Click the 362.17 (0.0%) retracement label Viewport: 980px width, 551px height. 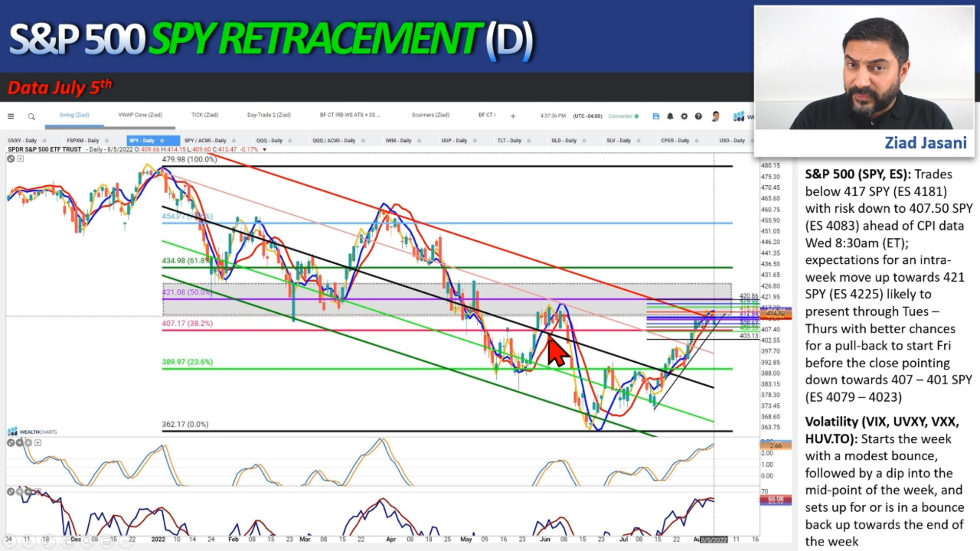pyautogui.click(x=185, y=424)
